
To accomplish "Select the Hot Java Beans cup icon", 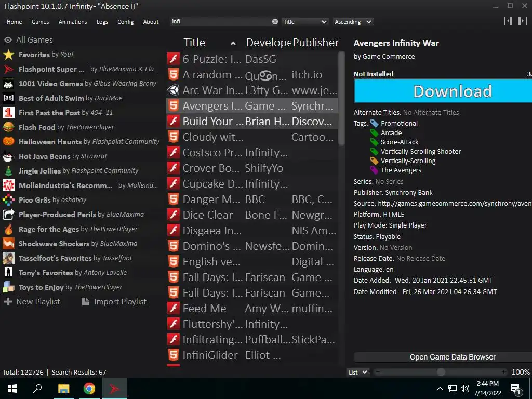I will click(8, 156).
